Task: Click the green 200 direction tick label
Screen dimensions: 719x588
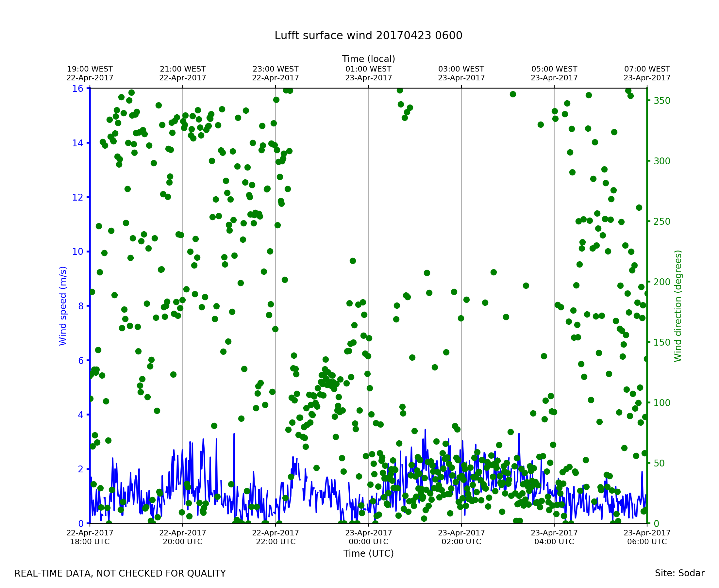Action: 662,282
